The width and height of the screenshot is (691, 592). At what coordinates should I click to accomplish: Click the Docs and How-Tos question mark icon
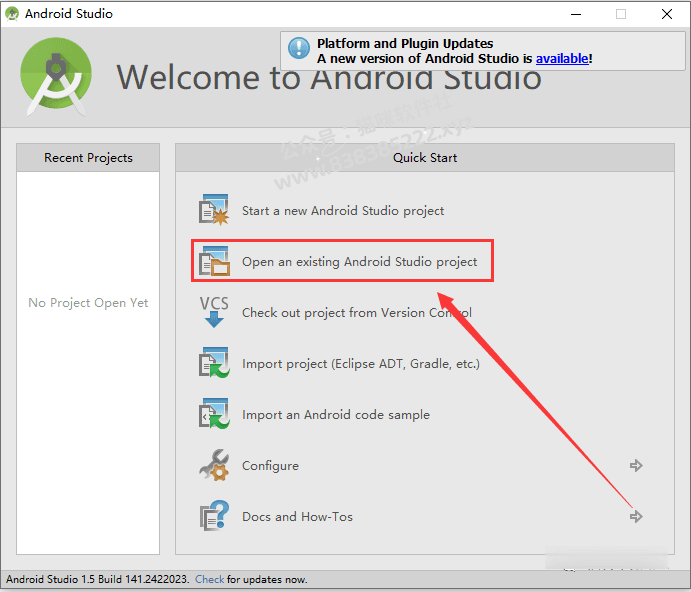214,516
